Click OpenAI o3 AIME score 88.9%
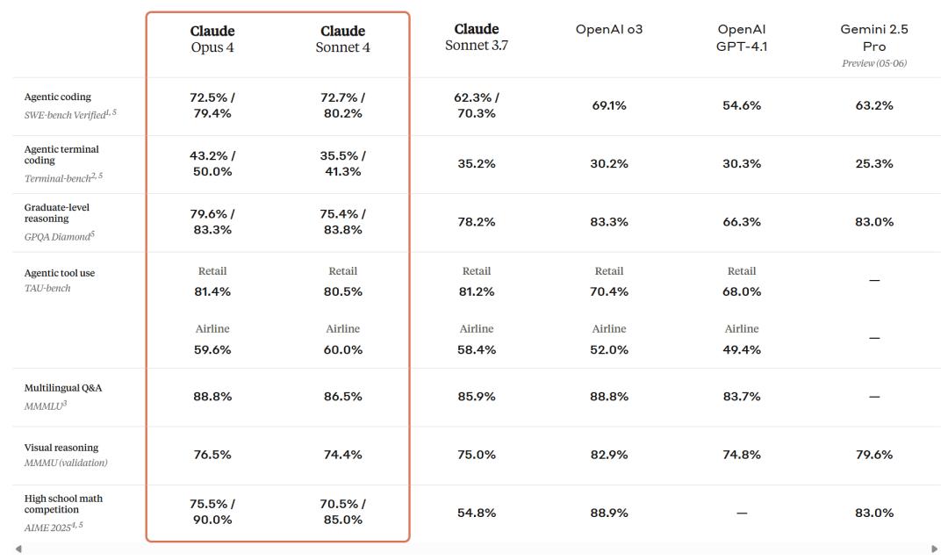 (x=609, y=513)
